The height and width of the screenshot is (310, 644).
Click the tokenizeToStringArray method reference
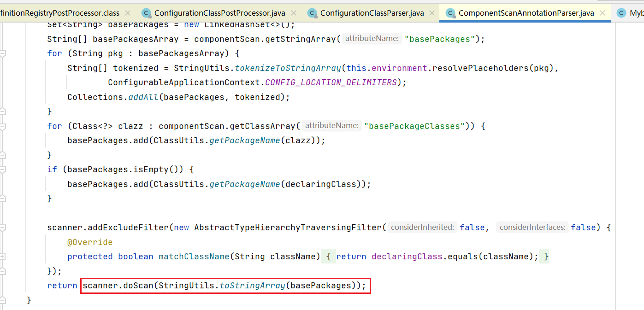[x=287, y=68]
